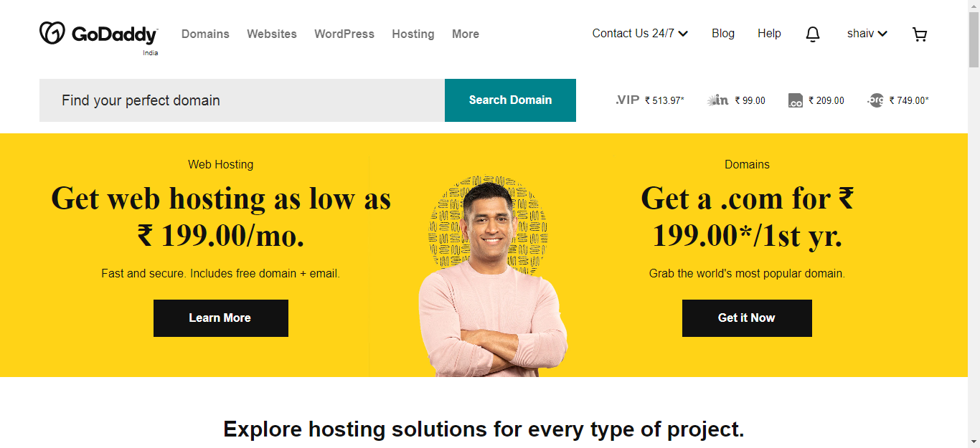Select the .VIP domain price icon
This screenshot has height=448, width=980.
click(627, 100)
